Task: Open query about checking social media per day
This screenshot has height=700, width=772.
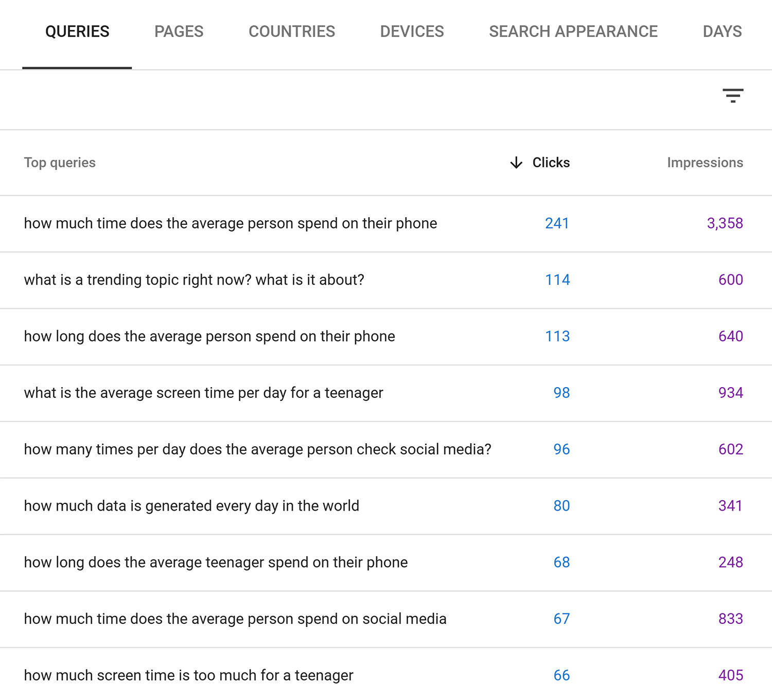Action: click(258, 449)
